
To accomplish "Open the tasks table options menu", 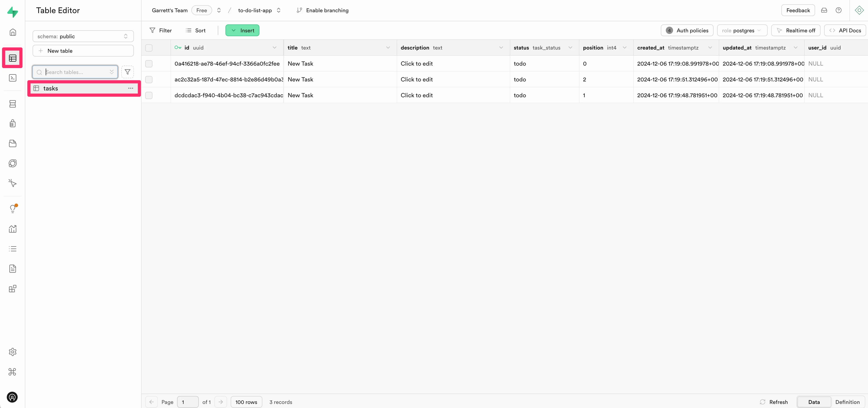I will [x=130, y=88].
